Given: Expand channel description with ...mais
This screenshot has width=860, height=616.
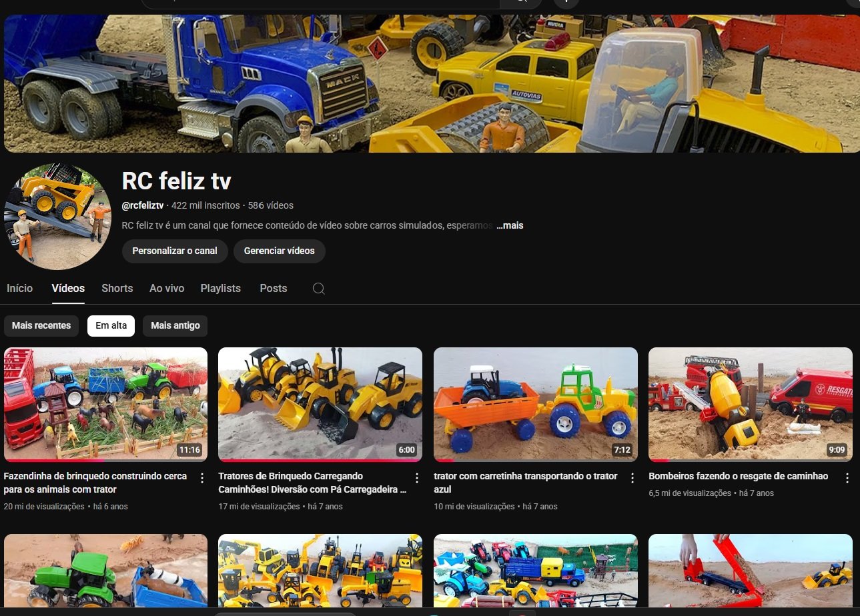Looking at the screenshot, I should pyautogui.click(x=510, y=225).
